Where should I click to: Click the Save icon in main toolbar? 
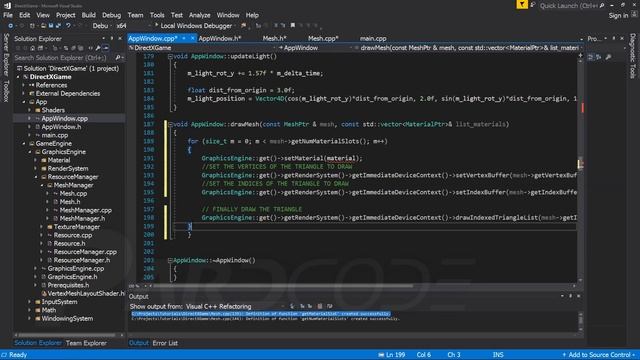[50, 26]
